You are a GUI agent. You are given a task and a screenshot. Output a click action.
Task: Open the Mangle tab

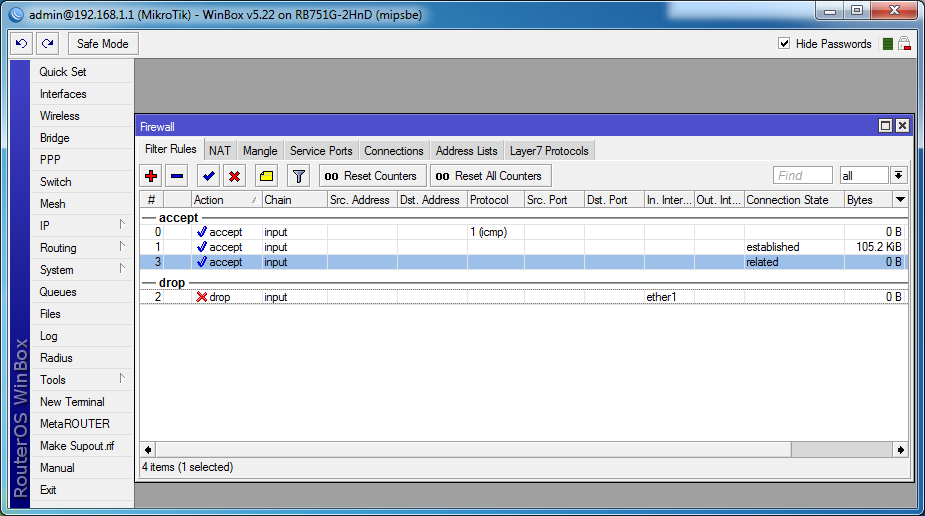(x=260, y=151)
